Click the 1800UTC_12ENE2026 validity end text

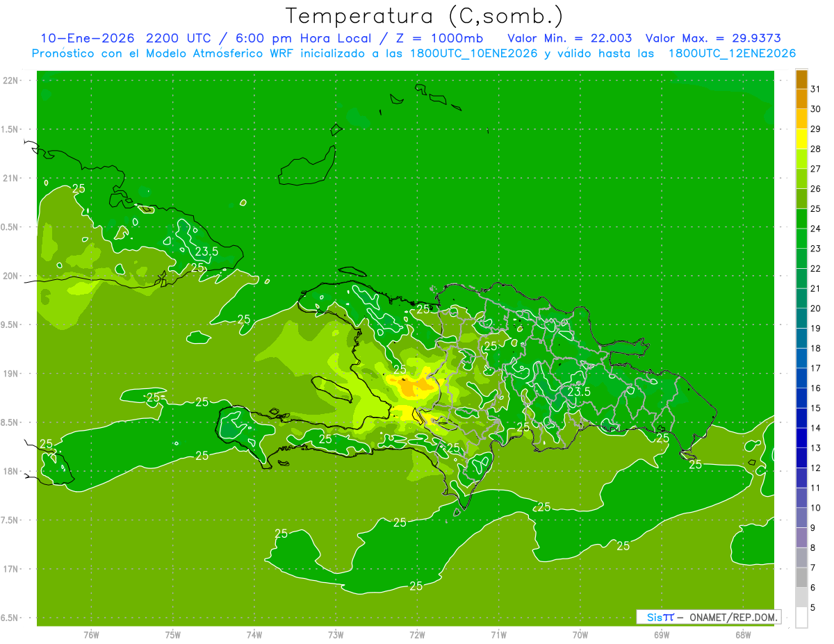[x=732, y=53]
